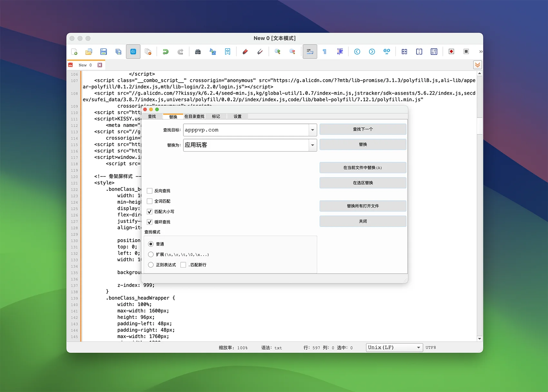The image size is (548, 392).
Task: Stop macro recording with square icon
Action: (466, 52)
